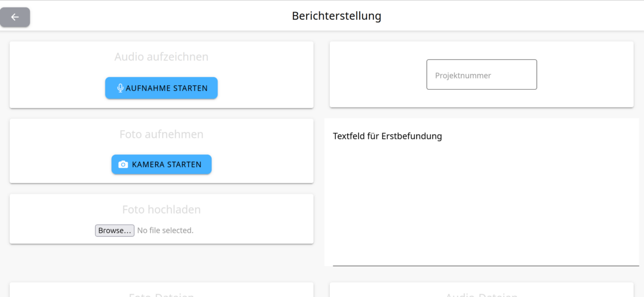Click the 'Foto hochladen' heading
This screenshot has width=644, height=297.
[161, 210]
